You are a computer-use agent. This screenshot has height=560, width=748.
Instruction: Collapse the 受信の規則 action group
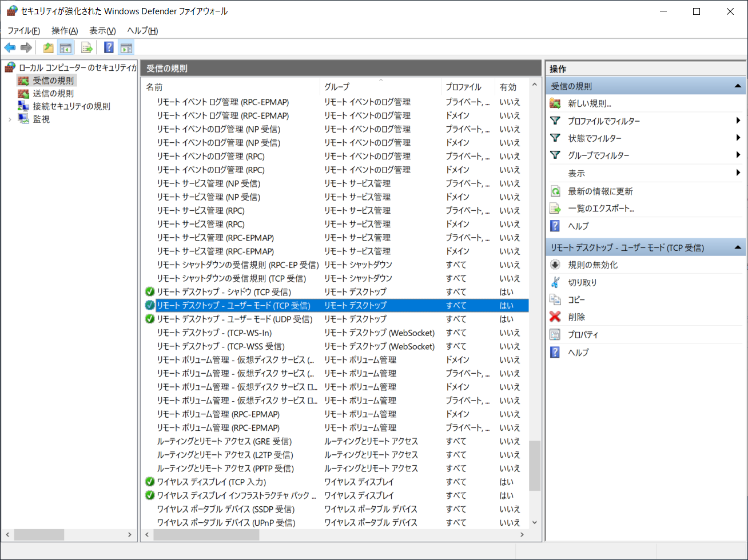pyautogui.click(x=738, y=86)
